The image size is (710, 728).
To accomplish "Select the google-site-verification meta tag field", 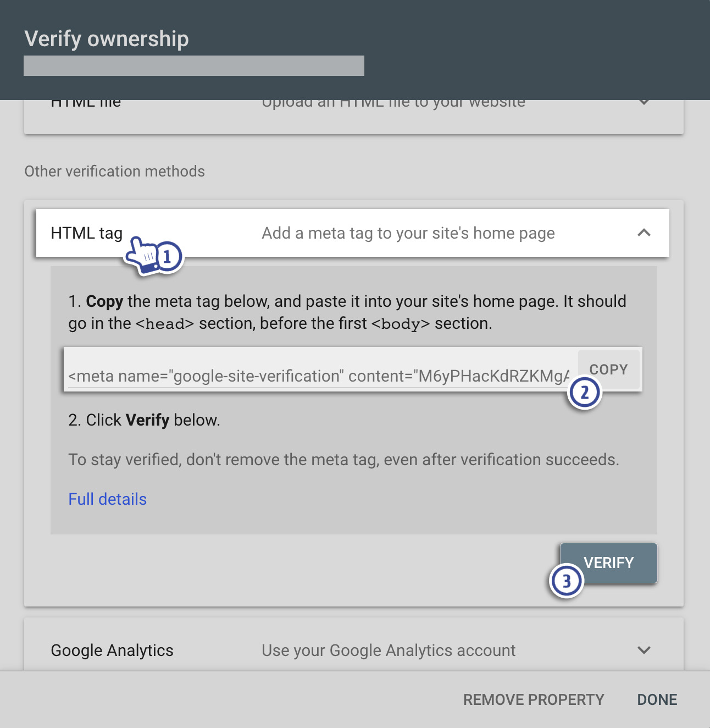I will pos(319,376).
